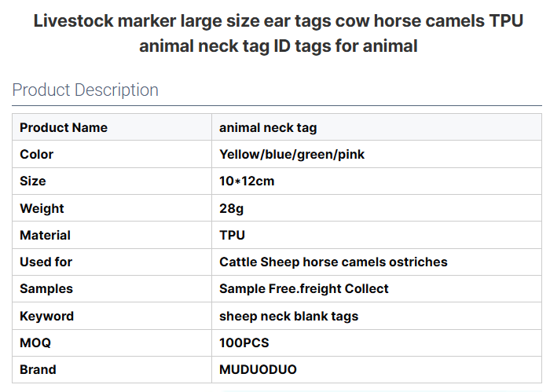Click the 'animal neck tag' value cell
The height and width of the screenshot is (392, 550).
pos(268,127)
